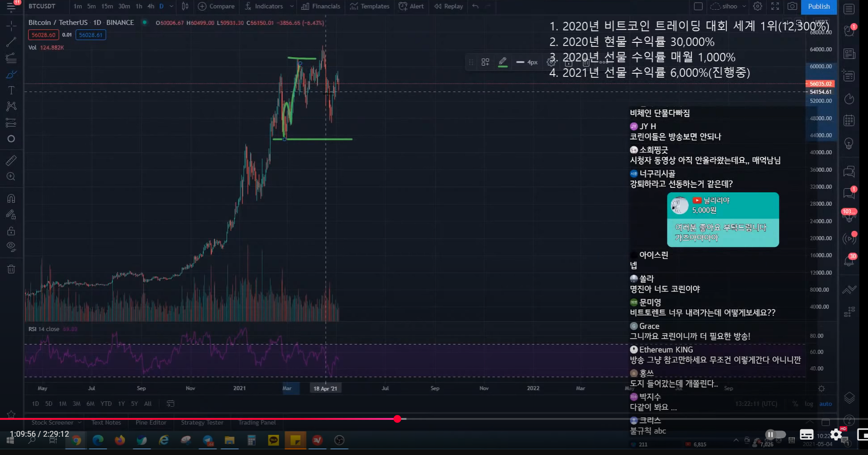Set the date range to All
Image resolution: width=868 pixels, height=455 pixels.
pyautogui.click(x=148, y=403)
